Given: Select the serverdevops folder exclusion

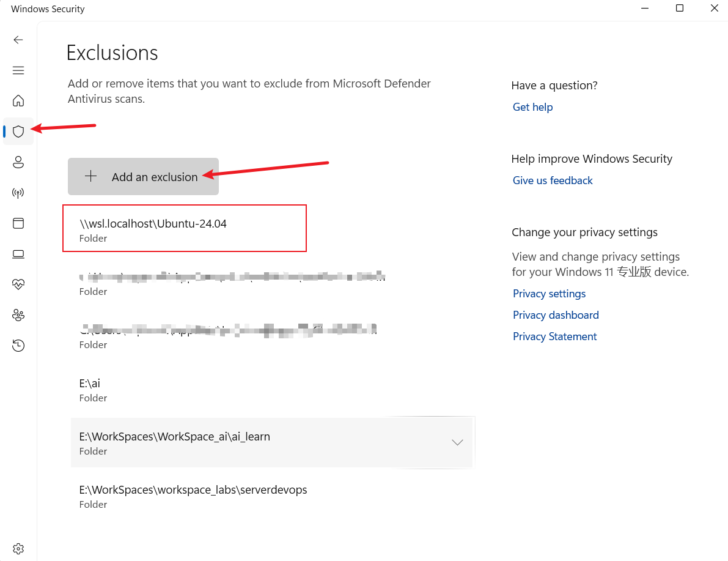Looking at the screenshot, I should 193,496.
